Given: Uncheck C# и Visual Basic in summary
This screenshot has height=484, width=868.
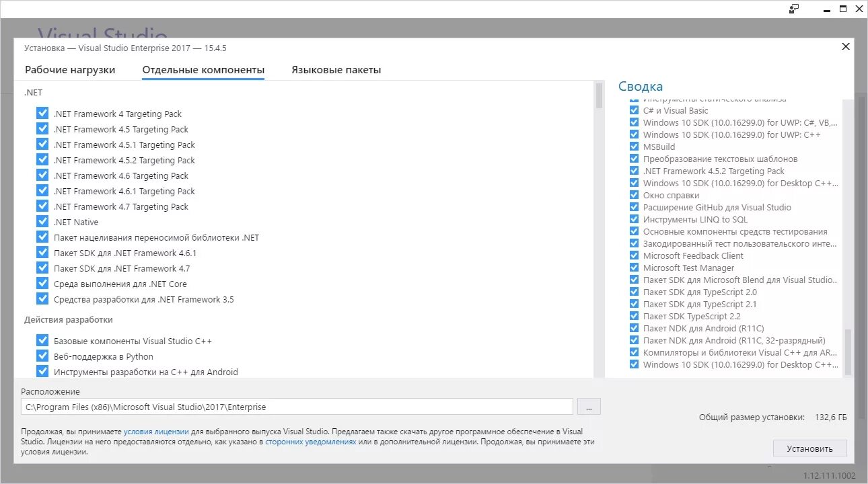Looking at the screenshot, I should (634, 110).
